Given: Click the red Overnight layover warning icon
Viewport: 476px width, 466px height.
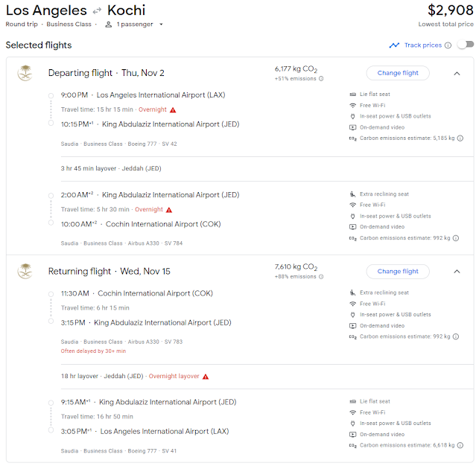Looking at the screenshot, I should tap(206, 377).
